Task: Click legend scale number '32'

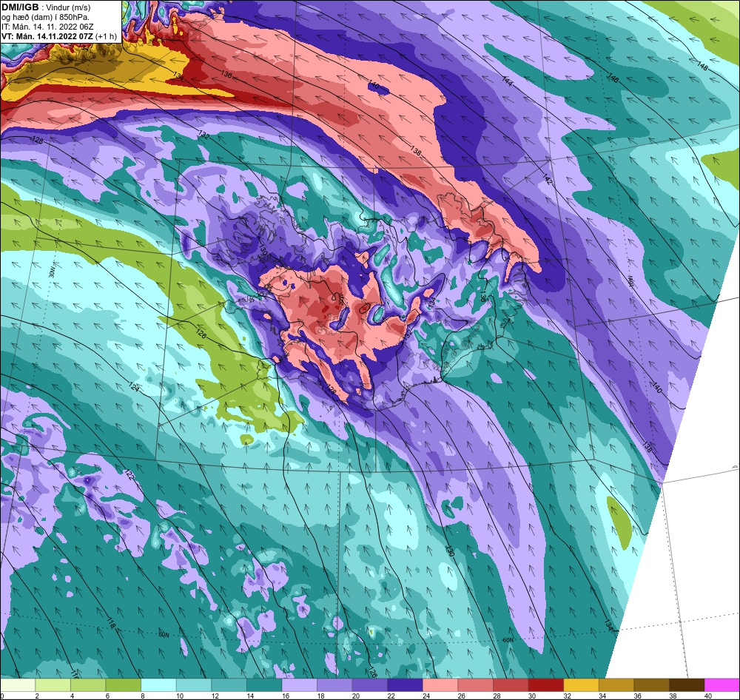Action: tap(567, 696)
